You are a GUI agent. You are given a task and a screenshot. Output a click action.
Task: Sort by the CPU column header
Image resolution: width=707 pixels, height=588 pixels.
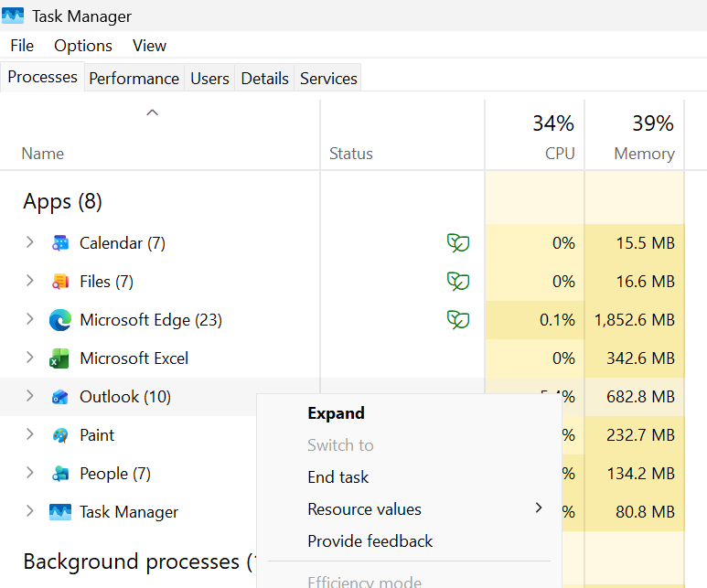(x=560, y=154)
